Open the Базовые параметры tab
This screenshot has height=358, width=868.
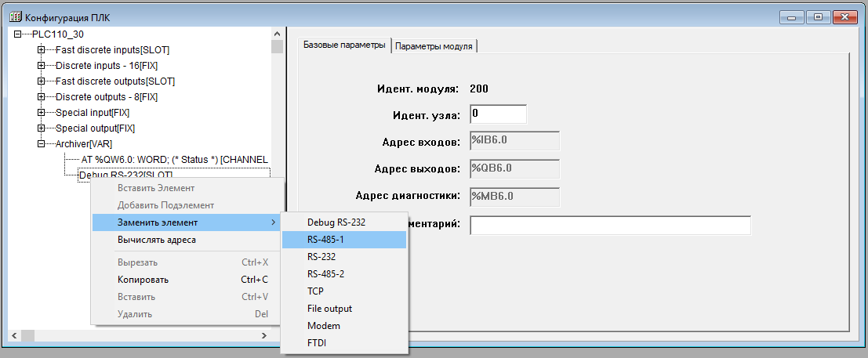[x=344, y=45]
